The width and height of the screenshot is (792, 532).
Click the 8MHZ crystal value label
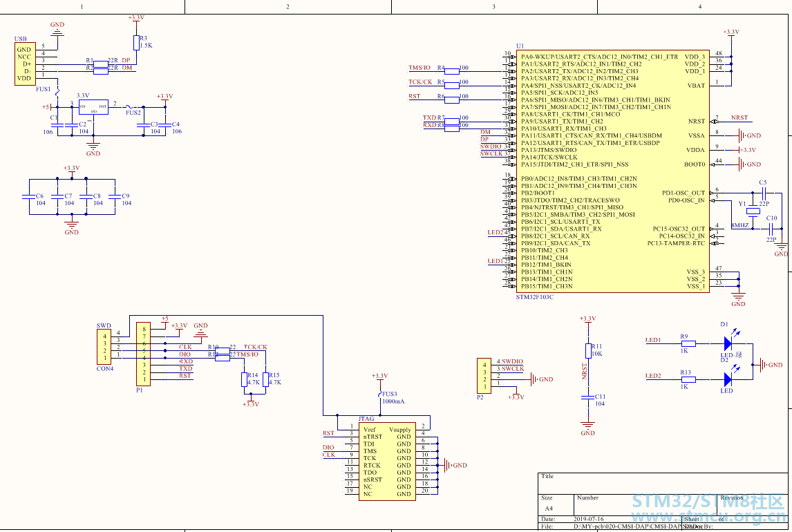[x=740, y=225]
